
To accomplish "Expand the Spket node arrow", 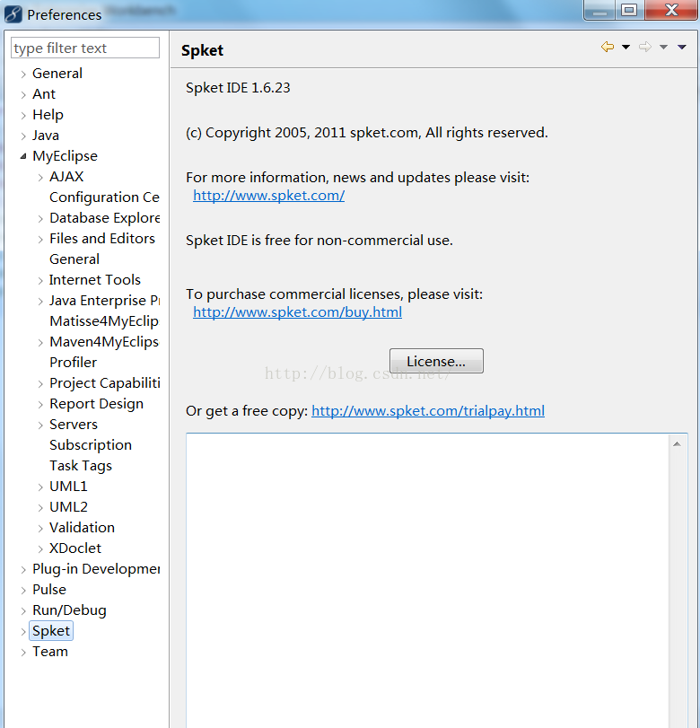I will tap(23, 632).
